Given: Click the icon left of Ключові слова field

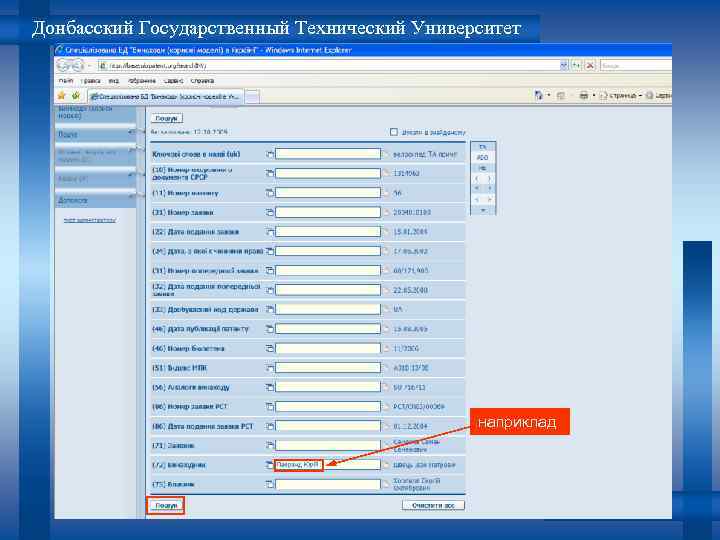Looking at the screenshot, I should coord(270,154).
